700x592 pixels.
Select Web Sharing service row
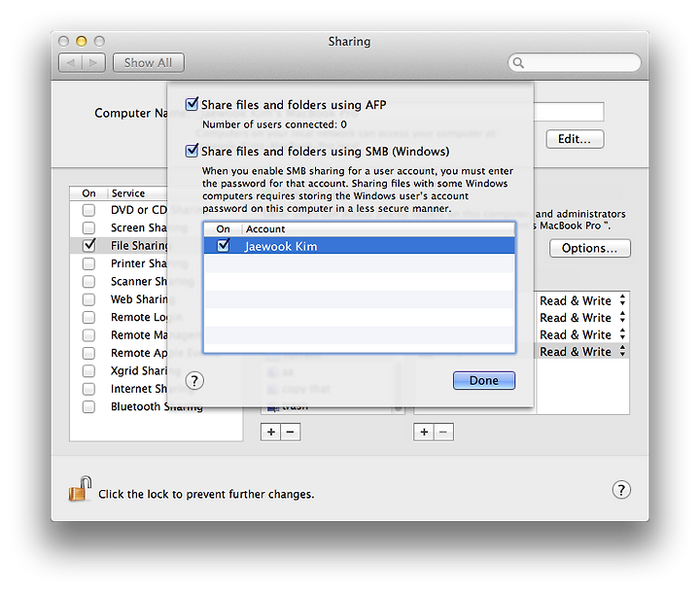coord(120,299)
